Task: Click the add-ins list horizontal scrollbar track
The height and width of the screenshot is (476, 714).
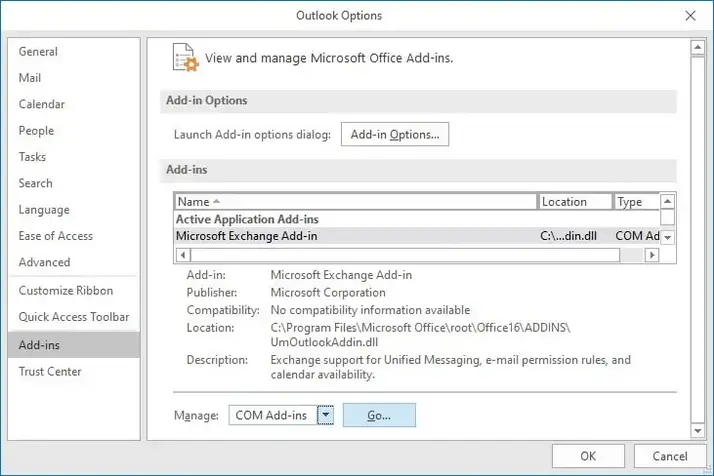Action: tap(632, 255)
